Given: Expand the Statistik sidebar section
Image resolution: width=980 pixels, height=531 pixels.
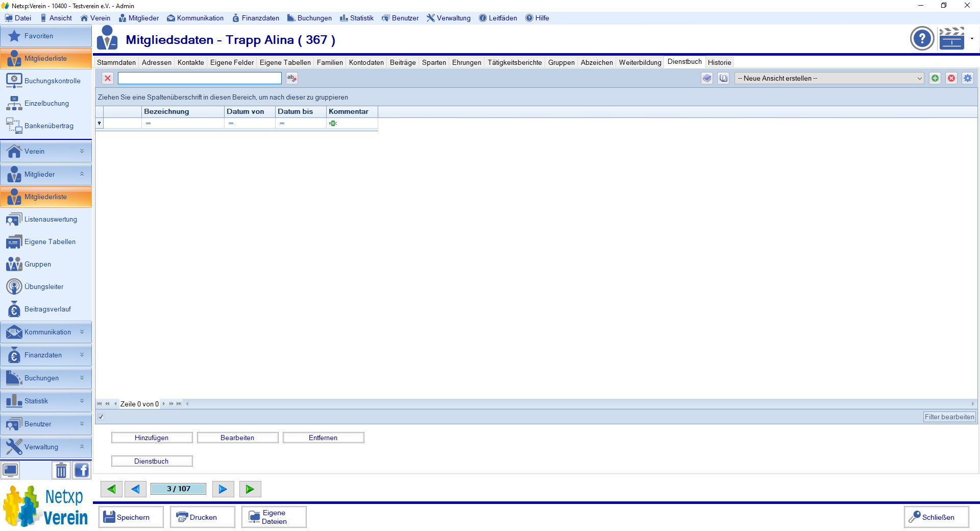Looking at the screenshot, I should pyautogui.click(x=46, y=401).
